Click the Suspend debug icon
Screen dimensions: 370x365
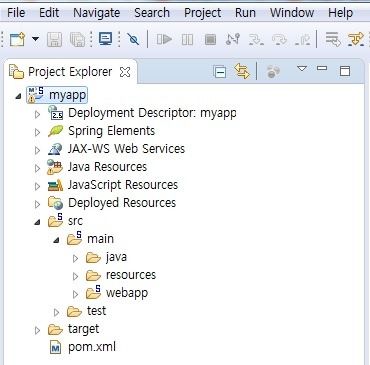click(187, 40)
